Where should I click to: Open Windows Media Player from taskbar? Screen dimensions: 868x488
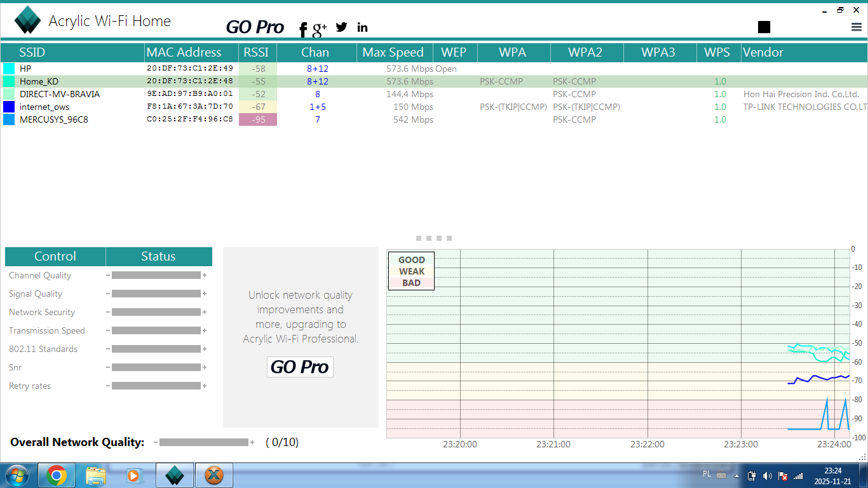pyautogui.click(x=135, y=475)
